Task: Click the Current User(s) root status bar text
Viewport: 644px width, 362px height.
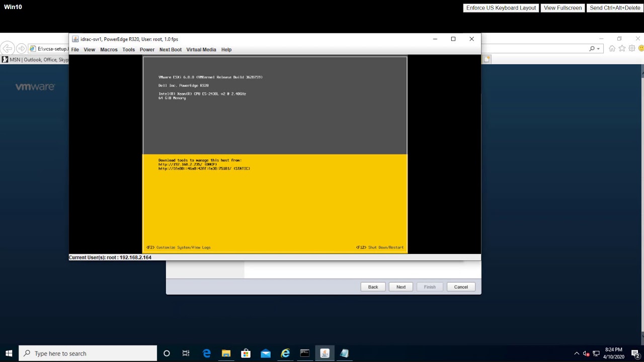Action: point(110,257)
